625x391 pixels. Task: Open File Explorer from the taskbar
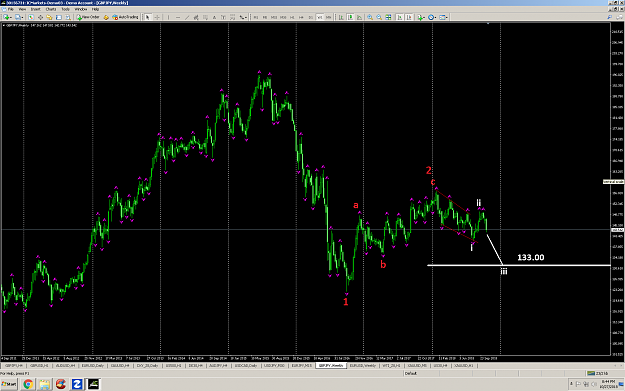tap(44, 384)
